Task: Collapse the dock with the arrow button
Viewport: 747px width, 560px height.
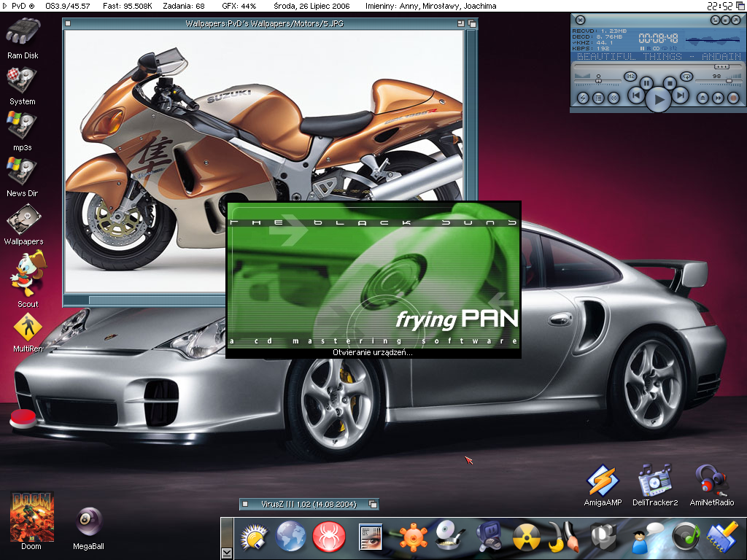Action: 228,553
